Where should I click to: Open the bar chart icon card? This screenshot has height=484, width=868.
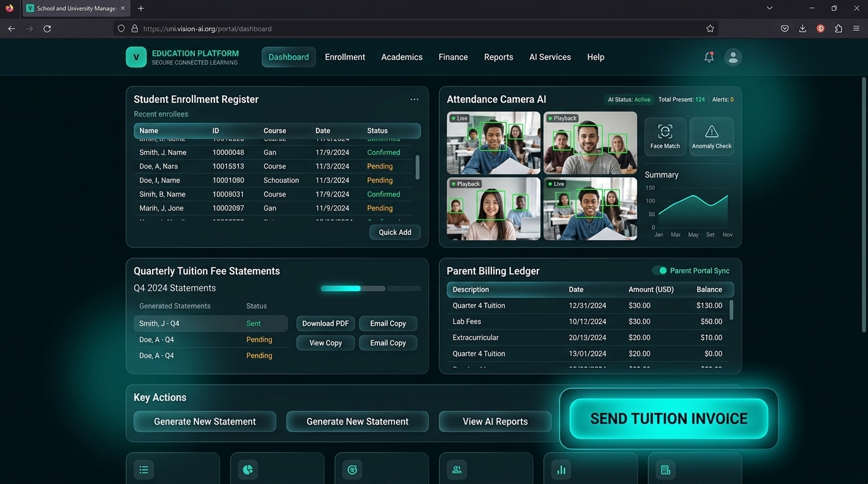tap(561, 470)
